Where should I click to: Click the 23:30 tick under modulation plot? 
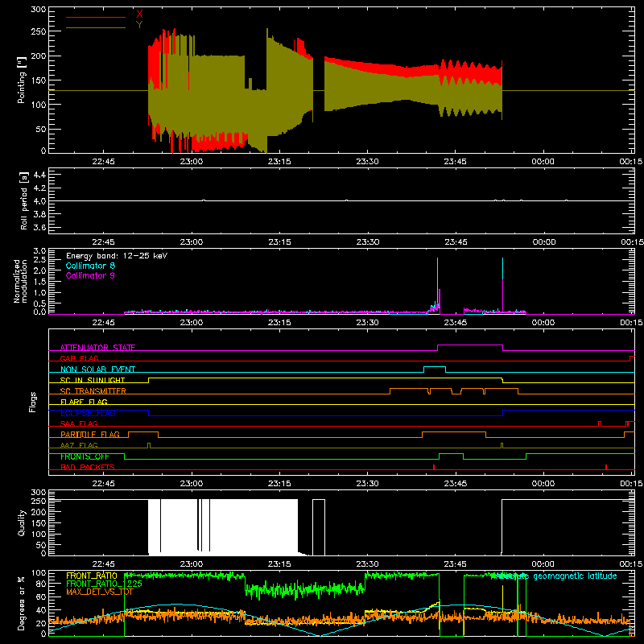pyautogui.click(x=367, y=323)
